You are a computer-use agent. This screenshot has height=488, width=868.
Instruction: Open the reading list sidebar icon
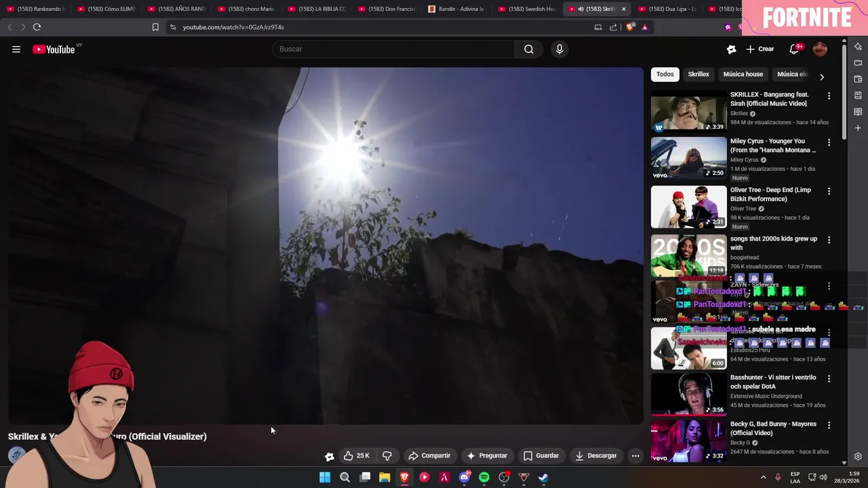[x=858, y=112]
